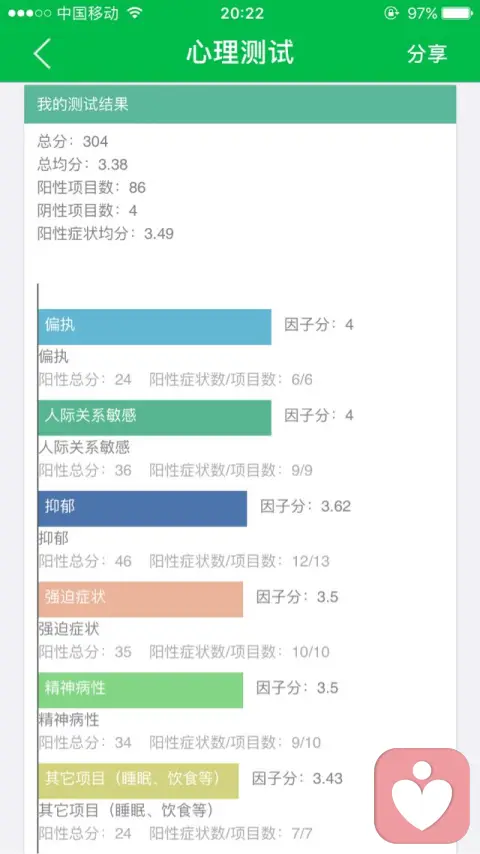Select the light green 精神病性 bar
Viewport: 480px width, 854px height.
tap(141, 690)
